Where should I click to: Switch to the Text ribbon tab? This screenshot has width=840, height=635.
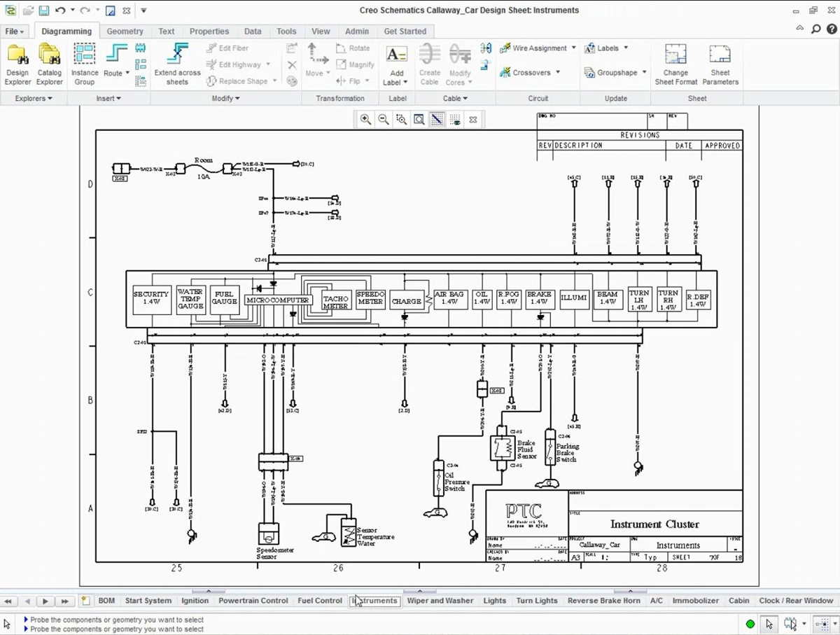(x=167, y=32)
